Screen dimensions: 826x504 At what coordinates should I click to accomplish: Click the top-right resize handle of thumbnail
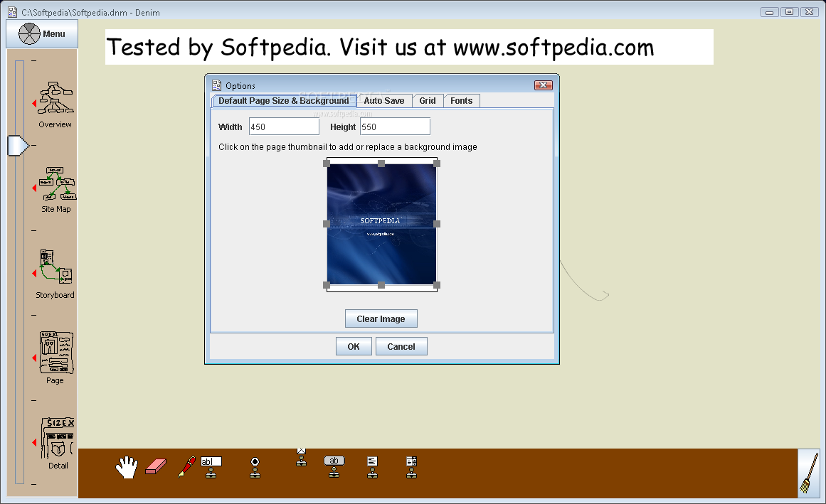(x=437, y=163)
